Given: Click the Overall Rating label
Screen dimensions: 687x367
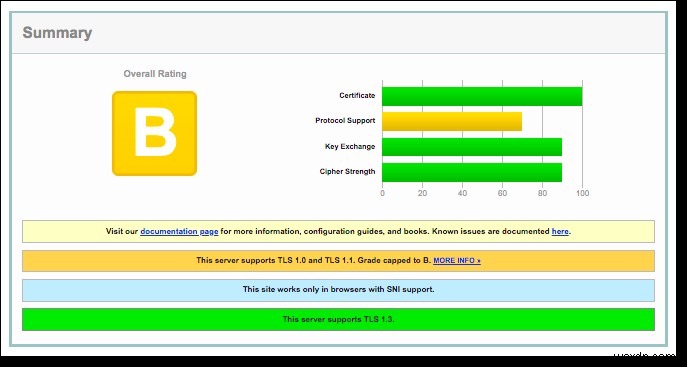Looking at the screenshot, I should (155, 74).
